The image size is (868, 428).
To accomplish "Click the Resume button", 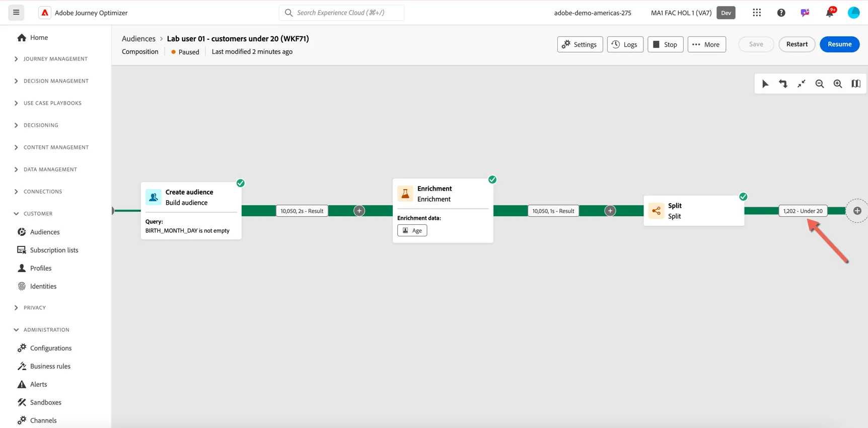I will (839, 44).
